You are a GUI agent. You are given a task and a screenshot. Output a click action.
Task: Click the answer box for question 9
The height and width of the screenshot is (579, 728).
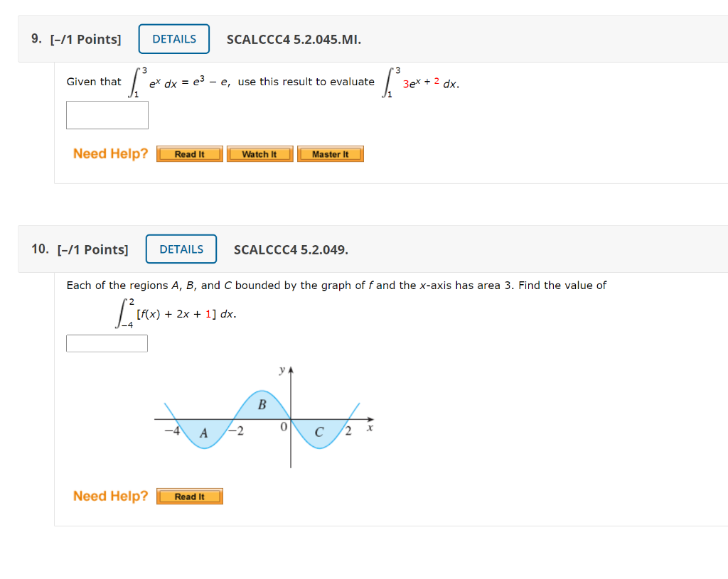pyautogui.click(x=107, y=114)
